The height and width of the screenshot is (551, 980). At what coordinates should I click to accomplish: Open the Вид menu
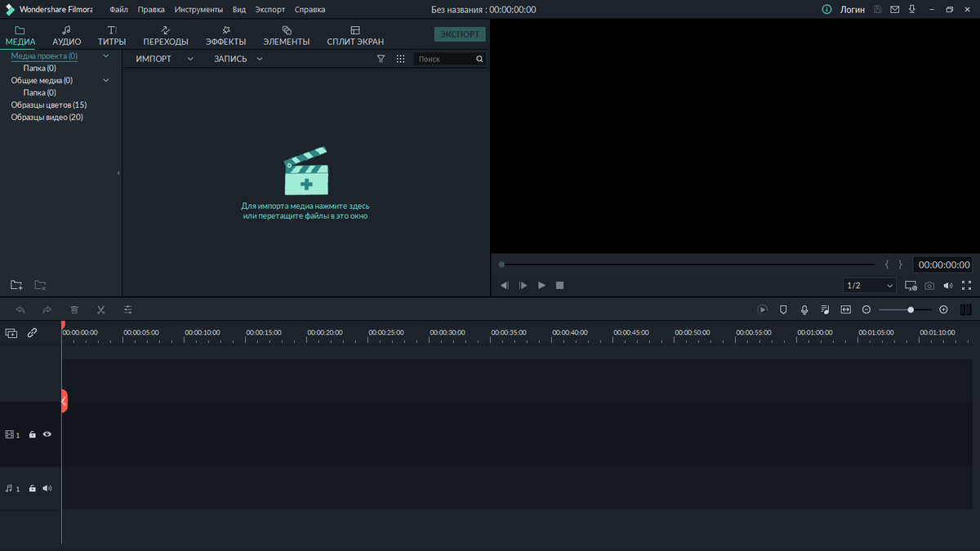click(x=238, y=10)
